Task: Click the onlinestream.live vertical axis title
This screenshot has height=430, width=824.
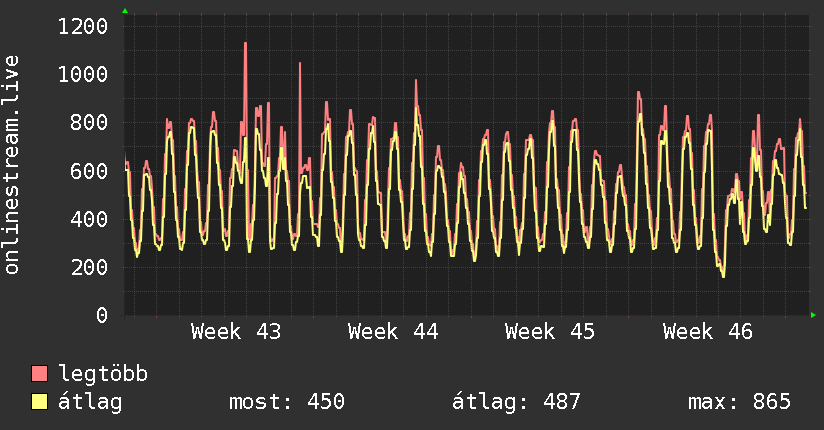Action: pos(11,165)
